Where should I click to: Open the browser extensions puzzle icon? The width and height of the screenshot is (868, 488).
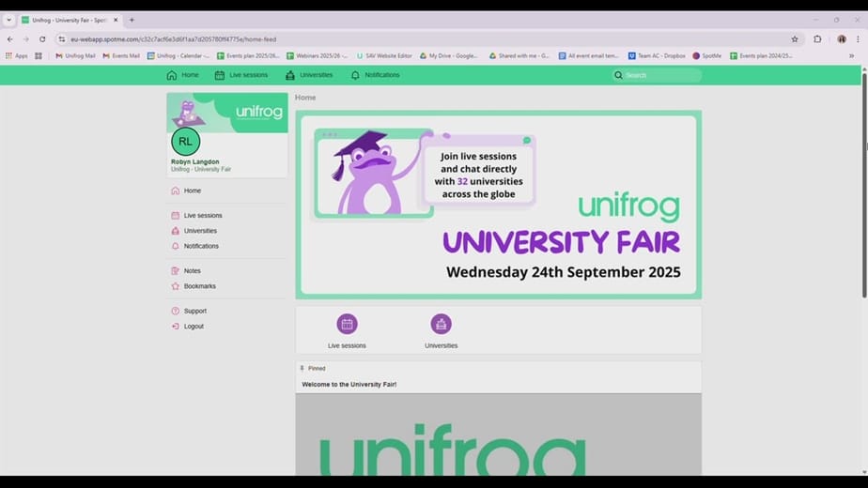point(817,39)
